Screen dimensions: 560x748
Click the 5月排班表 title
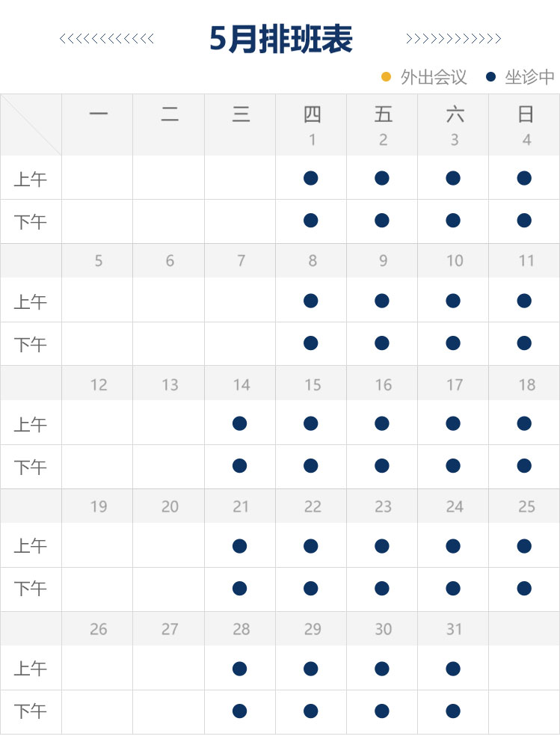[x=281, y=39]
